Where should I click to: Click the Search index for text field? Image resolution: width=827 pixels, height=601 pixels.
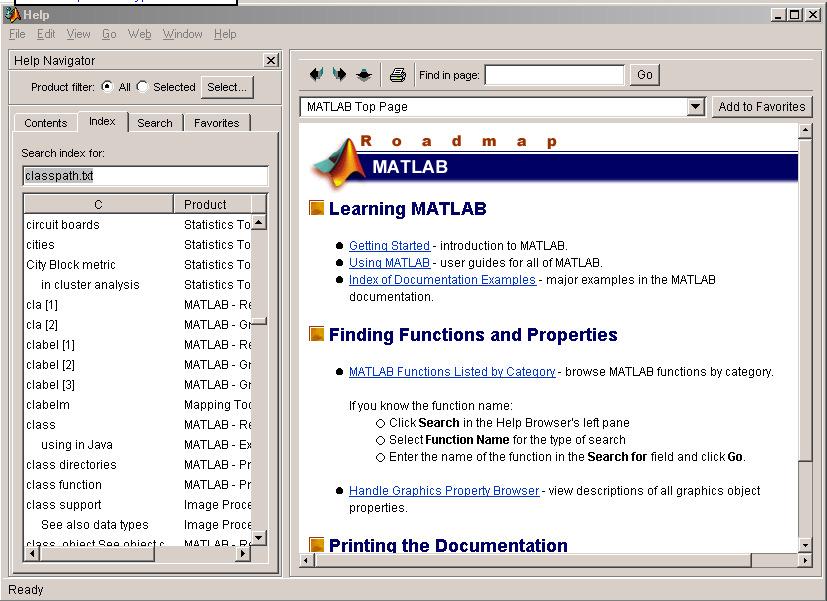[x=146, y=176]
